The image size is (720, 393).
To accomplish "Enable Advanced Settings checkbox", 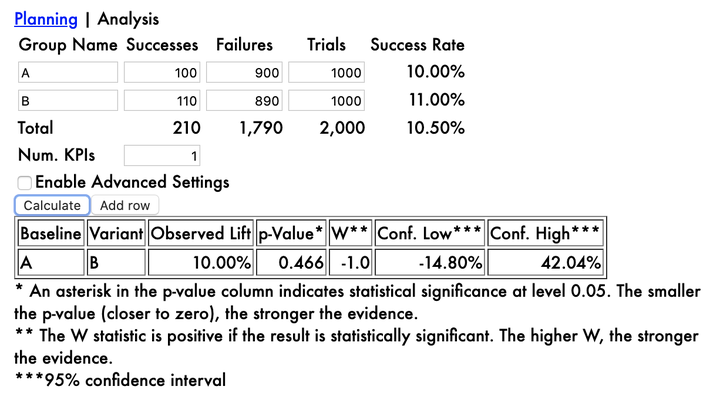I will [24, 183].
